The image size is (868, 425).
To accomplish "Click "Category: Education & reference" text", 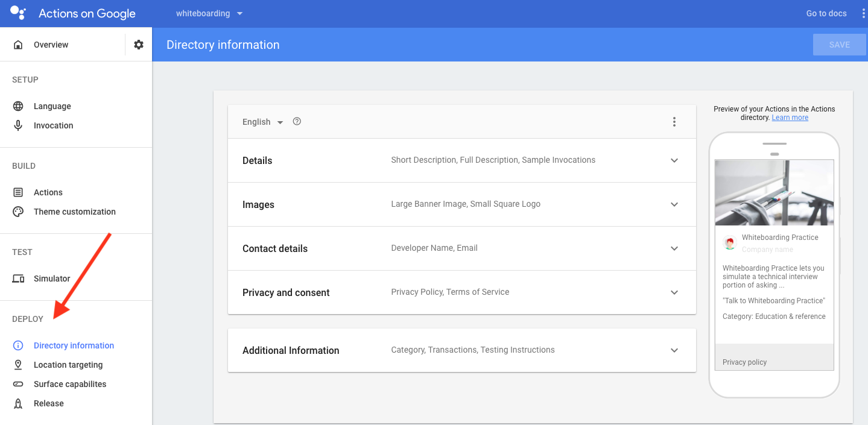I will point(774,316).
